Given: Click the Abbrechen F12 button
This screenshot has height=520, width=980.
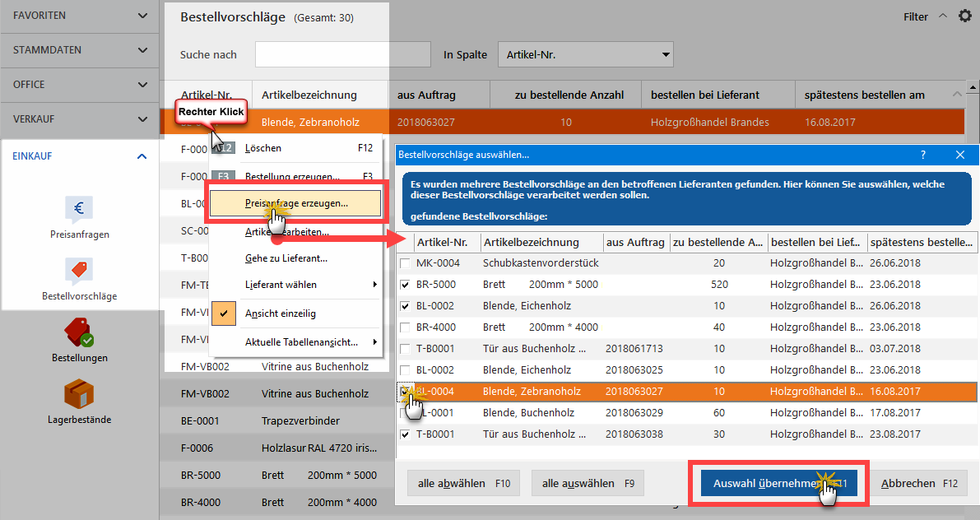Looking at the screenshot, I should click(x=919, y=483).
